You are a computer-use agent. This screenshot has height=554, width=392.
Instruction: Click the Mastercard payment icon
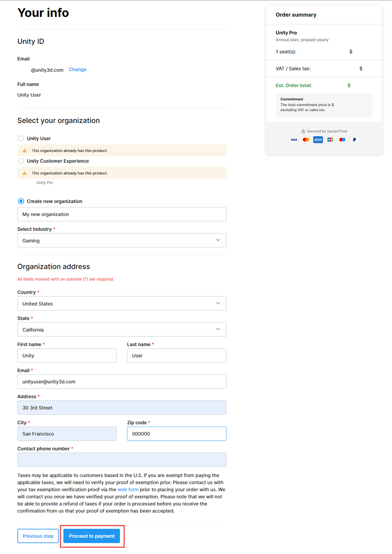[x=306, y=140]
